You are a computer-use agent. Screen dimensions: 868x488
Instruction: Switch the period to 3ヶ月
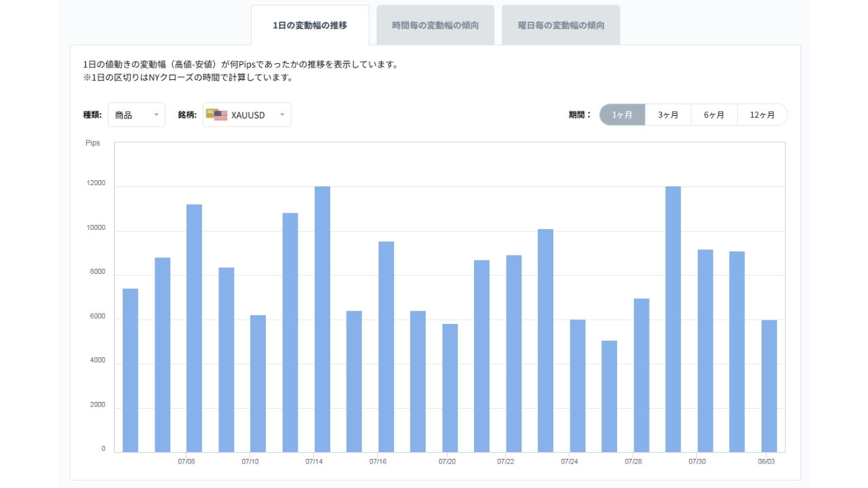tap(668, 115)
